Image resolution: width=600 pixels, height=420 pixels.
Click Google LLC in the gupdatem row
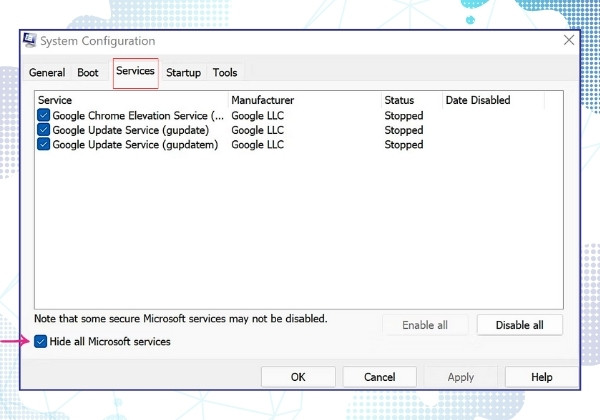point(258,145)
